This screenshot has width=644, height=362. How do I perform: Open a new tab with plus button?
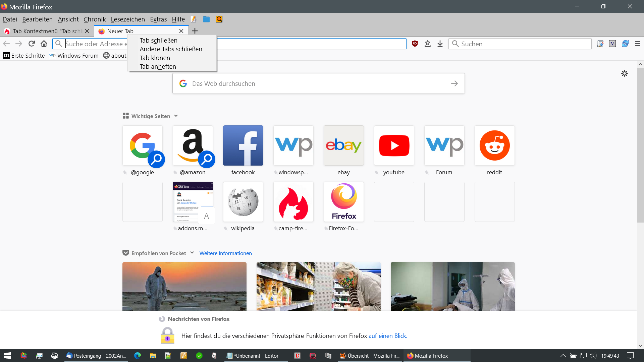(x=195, y=31)
